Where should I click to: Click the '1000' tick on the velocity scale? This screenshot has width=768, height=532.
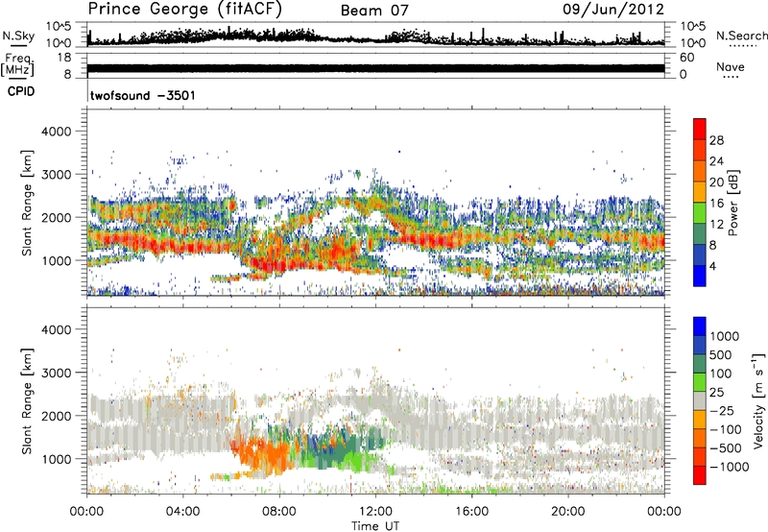tap(725, 336)
